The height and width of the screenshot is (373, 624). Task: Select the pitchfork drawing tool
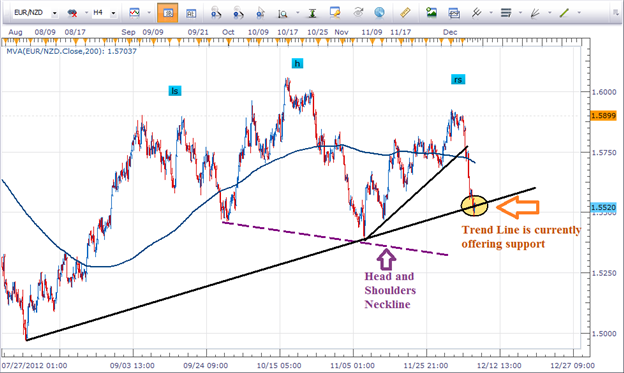[x=476, y=13]
